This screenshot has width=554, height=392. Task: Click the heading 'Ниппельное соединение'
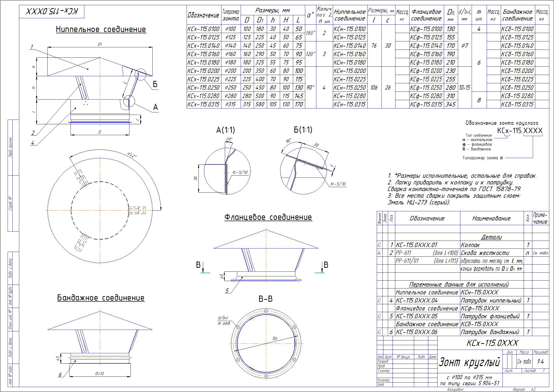coord(101,29)
